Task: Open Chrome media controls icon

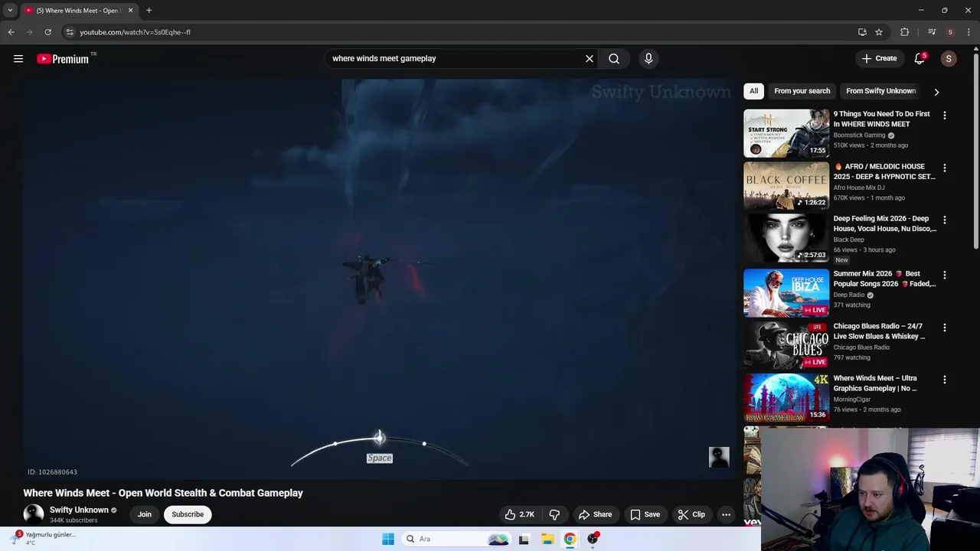Action: coord(932,32)
